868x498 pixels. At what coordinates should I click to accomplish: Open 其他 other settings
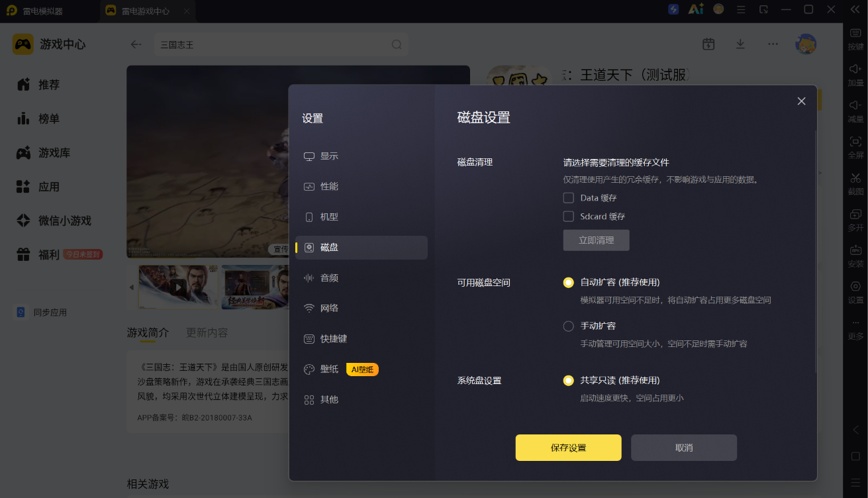click(x=362, y=400)
